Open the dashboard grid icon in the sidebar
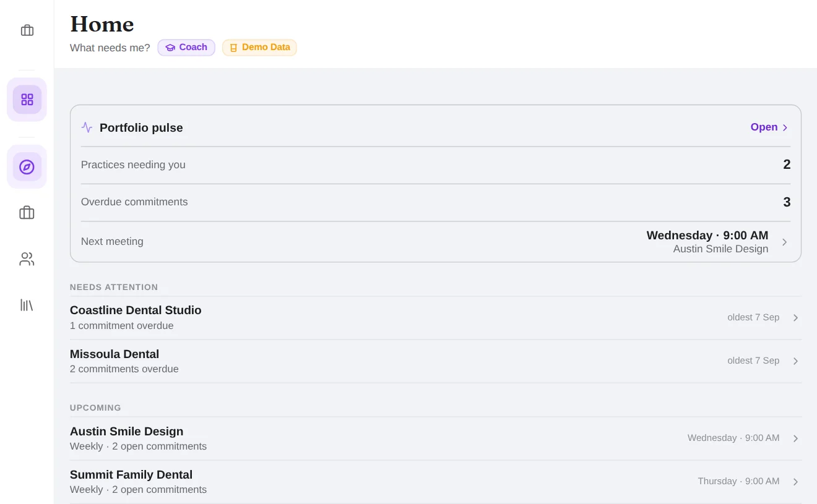Image resolution: width=817 pixels, height=504 pixels. tap(27, 100)
